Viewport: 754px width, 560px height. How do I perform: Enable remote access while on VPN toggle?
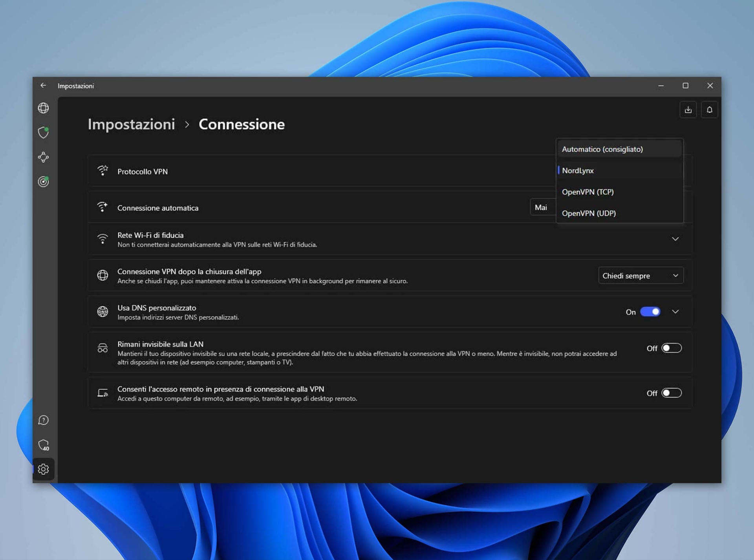point(671,393)
